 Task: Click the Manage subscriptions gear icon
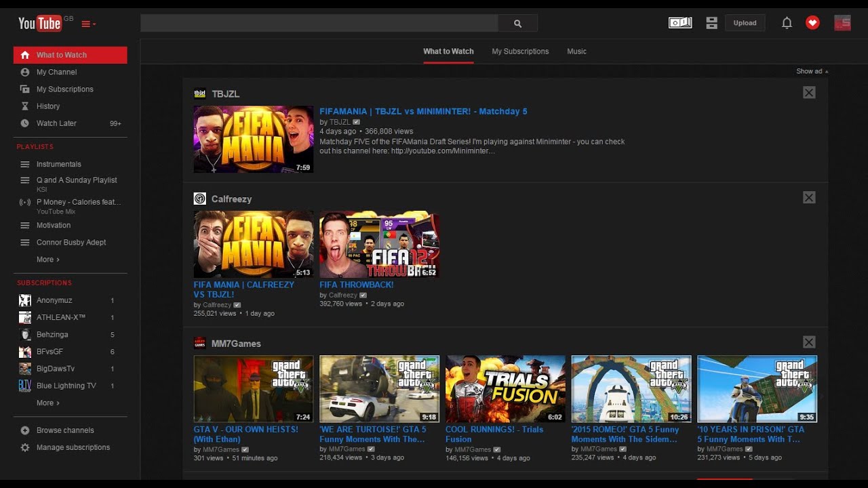(x=25, y=447)
